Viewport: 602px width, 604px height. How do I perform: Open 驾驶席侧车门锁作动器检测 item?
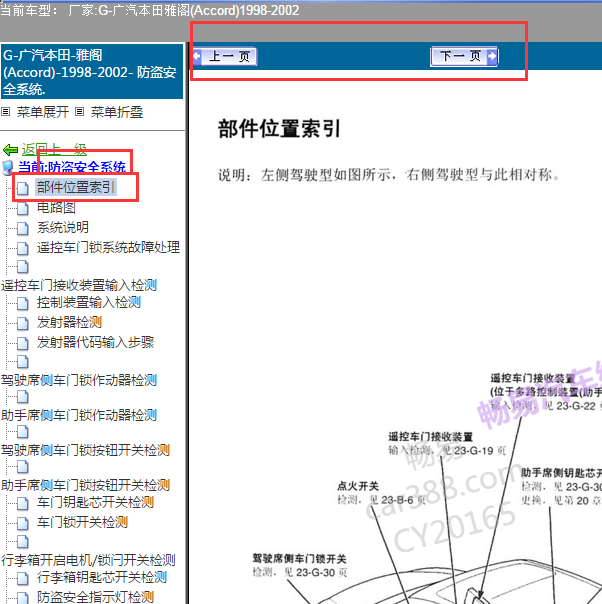coord(79,380)
